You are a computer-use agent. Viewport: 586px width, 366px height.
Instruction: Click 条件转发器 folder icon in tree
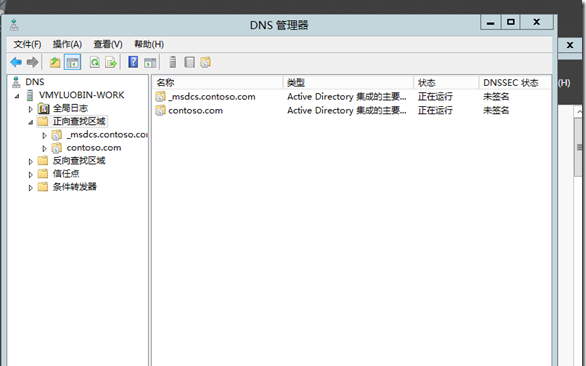click(x=43, y=187)
